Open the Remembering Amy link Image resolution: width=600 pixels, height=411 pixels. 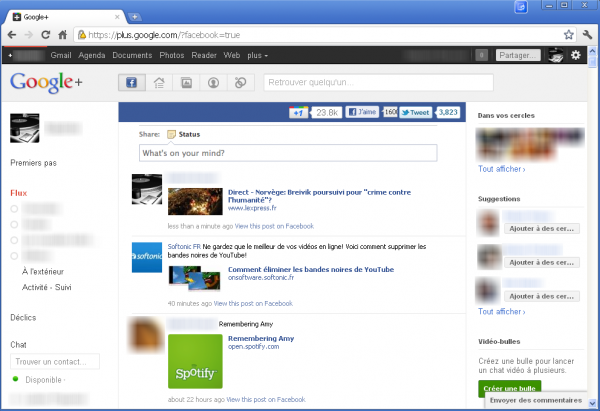tap(261, 338)
